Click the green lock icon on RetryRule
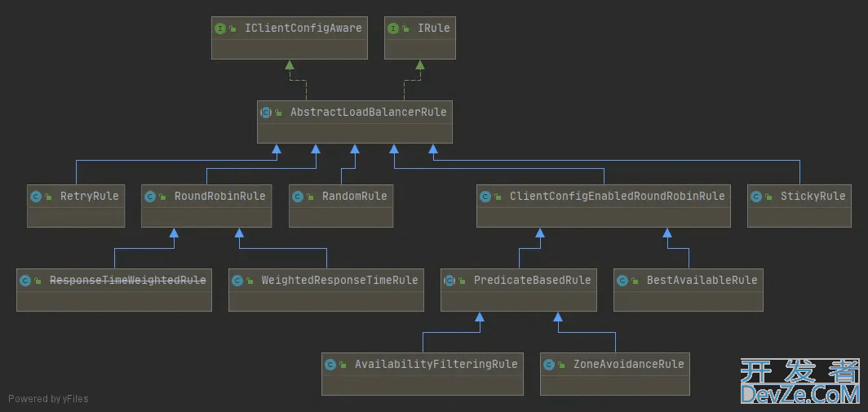Image resolution: width=868 pixels, height=412 pixels. point(49,197)
